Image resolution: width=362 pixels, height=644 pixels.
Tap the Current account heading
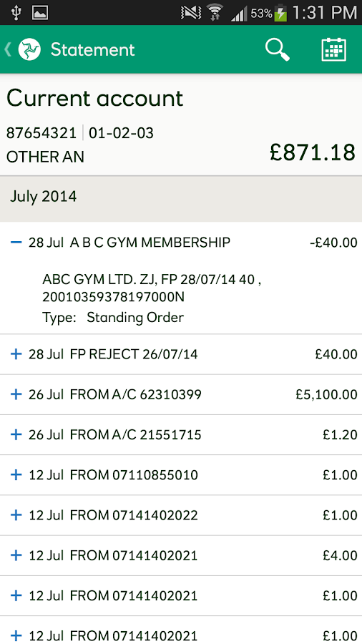pyautogui.click(x=95, y=98)
